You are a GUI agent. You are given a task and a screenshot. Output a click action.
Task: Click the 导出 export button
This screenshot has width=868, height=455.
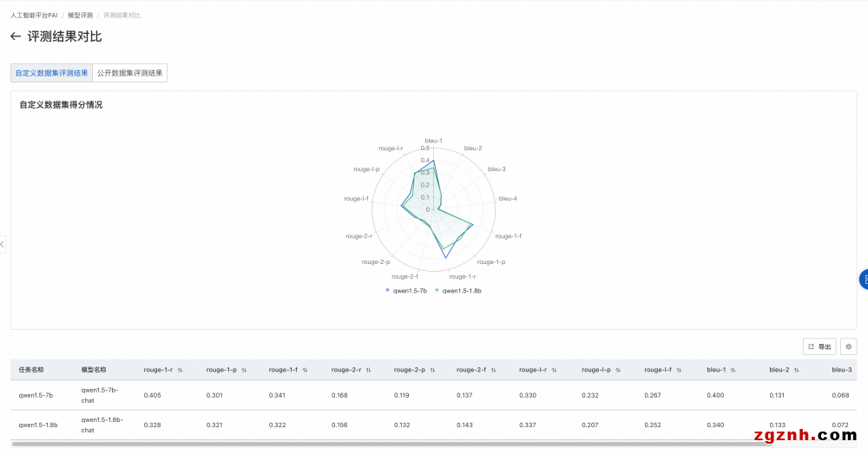pos(819,346)
